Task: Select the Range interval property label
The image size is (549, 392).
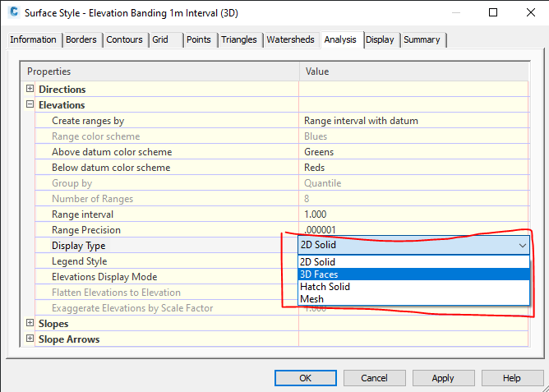Action: pyautogui.click(x=83, y=214)
